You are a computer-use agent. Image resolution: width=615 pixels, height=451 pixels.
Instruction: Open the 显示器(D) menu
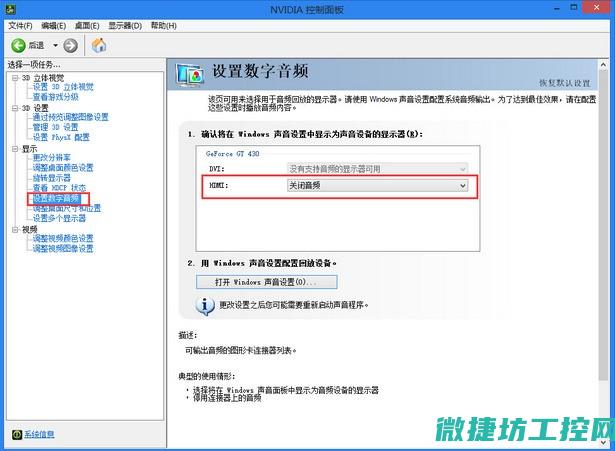[125, 26]
